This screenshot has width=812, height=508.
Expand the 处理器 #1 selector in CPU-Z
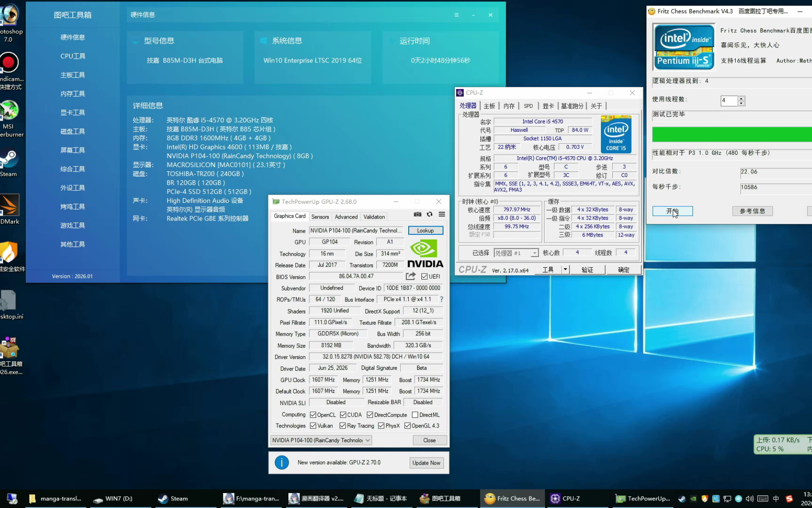(516, 253)
